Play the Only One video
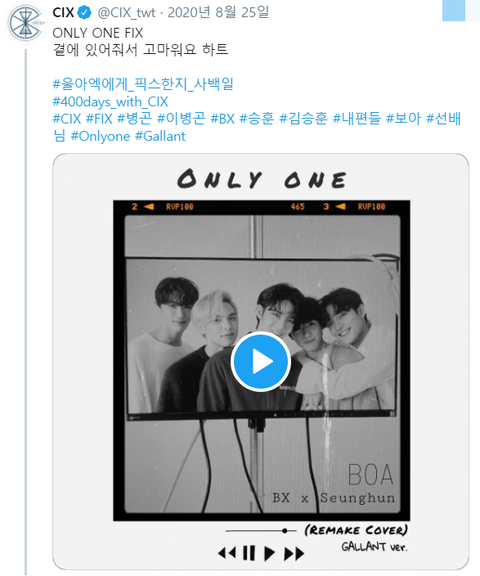Screen dimensions: 480x576 point(261,361)
